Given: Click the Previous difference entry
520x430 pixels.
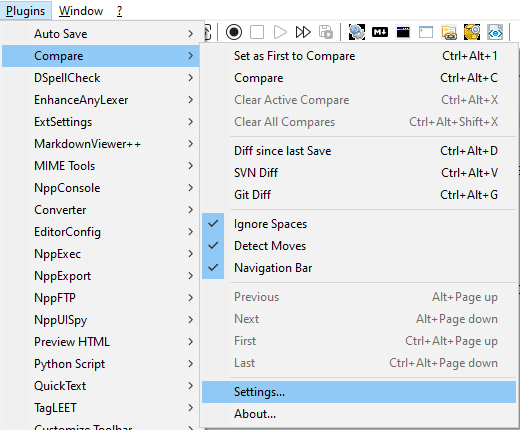Looking at the screenshot, I should [x=359, y=297].
